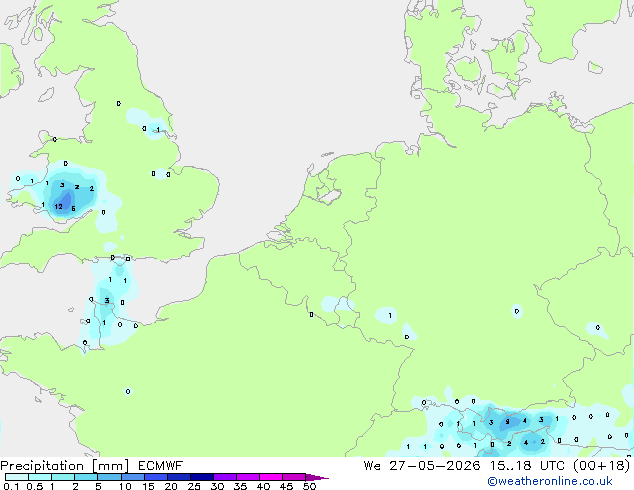Click the legend label '0.1'
The image size is (634, 490).
(11, 486)
